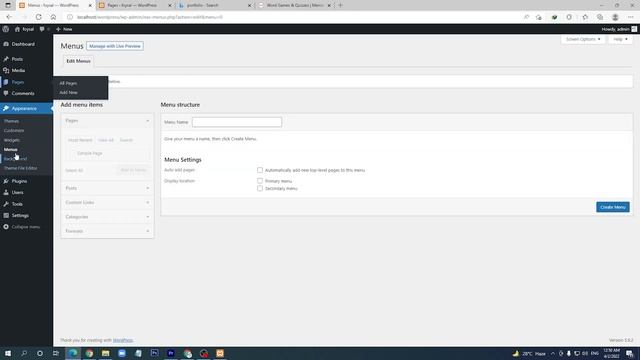Click the Sample Page list entry
The image size is (640, 360).
pyautogui.click(x=89, y=153)
